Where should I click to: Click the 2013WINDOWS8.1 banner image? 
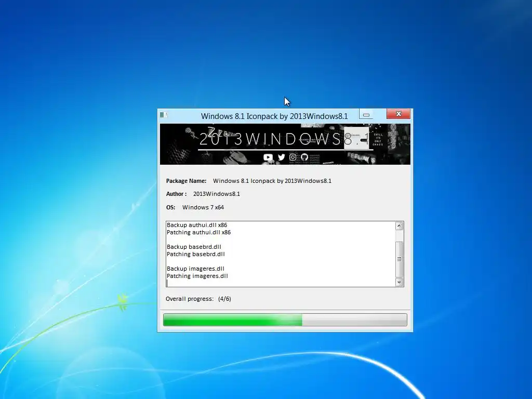click(x=285, y=144)
